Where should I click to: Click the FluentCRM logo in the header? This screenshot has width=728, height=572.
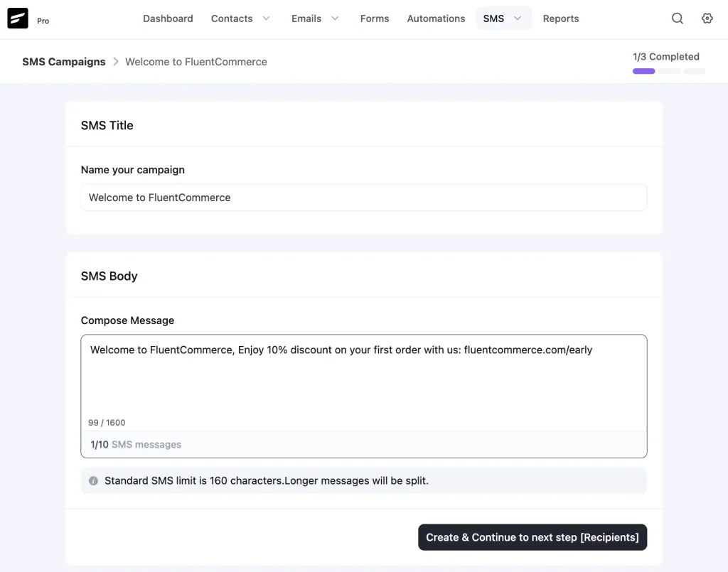pos(18,18)
